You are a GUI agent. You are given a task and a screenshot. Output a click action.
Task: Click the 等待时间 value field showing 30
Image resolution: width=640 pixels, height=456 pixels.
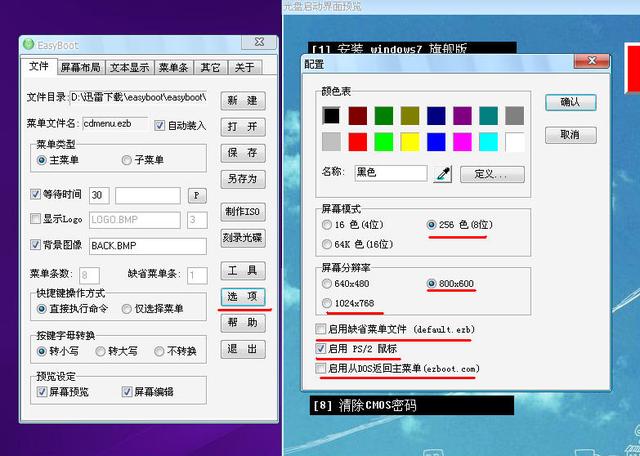99,196
